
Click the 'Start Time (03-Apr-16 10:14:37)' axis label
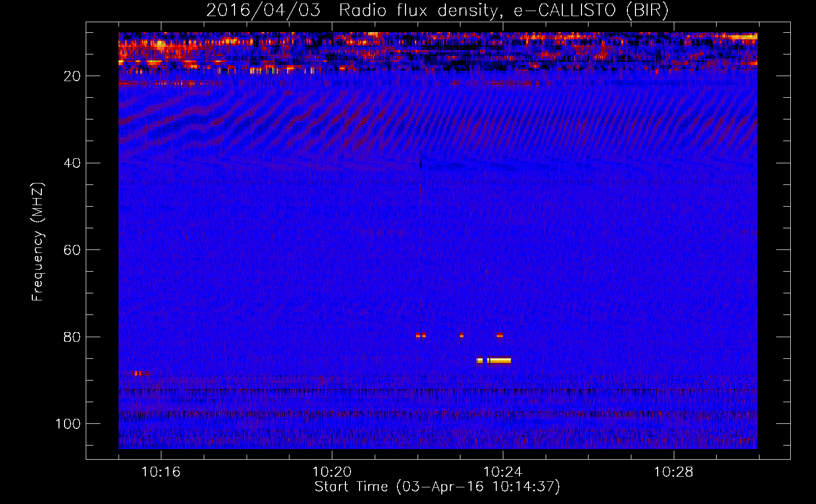[x=437, y=487]
